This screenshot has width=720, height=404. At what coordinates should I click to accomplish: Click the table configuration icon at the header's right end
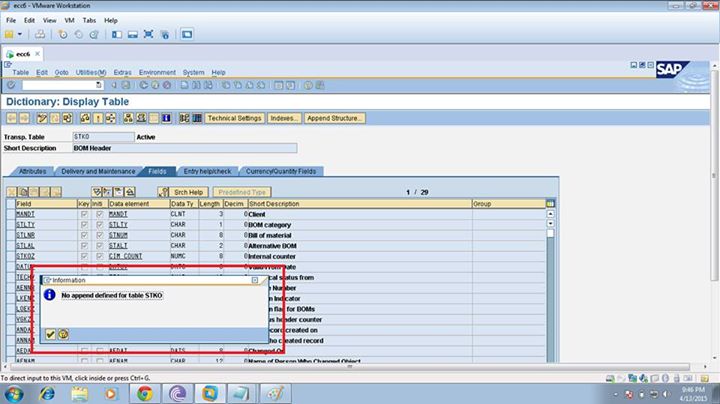pyautogui.click(x=550, y=203)
